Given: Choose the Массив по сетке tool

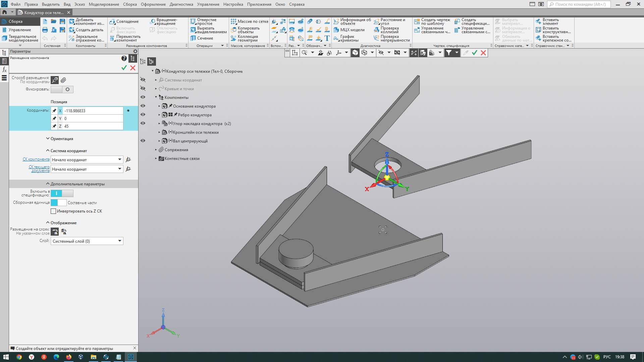Looking at the screenshot, I should point(234,21).
